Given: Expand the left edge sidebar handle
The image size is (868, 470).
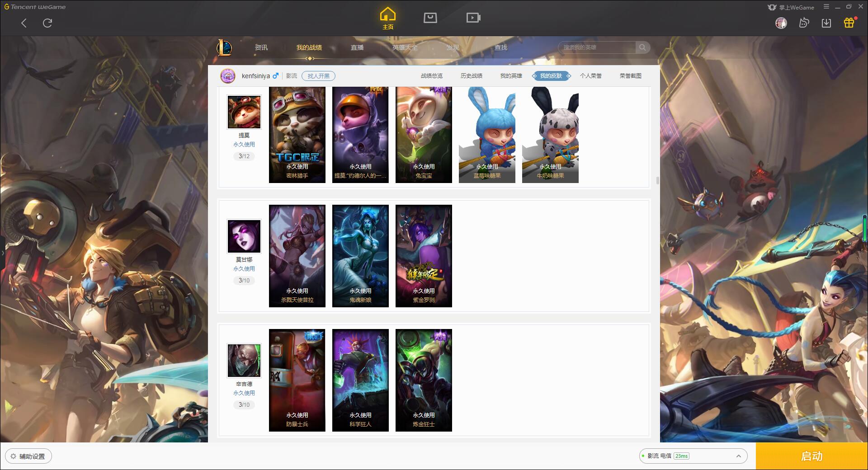Looking at the screenshot, I should (x=2, y=253).
